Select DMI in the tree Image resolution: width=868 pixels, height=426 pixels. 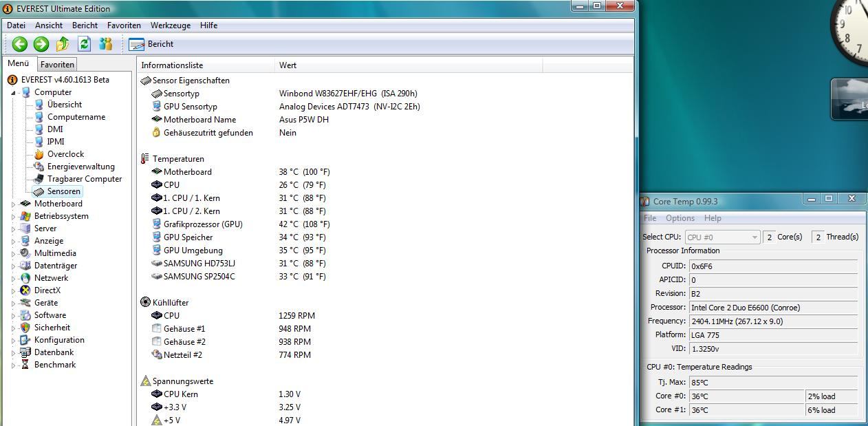(55, 129)
